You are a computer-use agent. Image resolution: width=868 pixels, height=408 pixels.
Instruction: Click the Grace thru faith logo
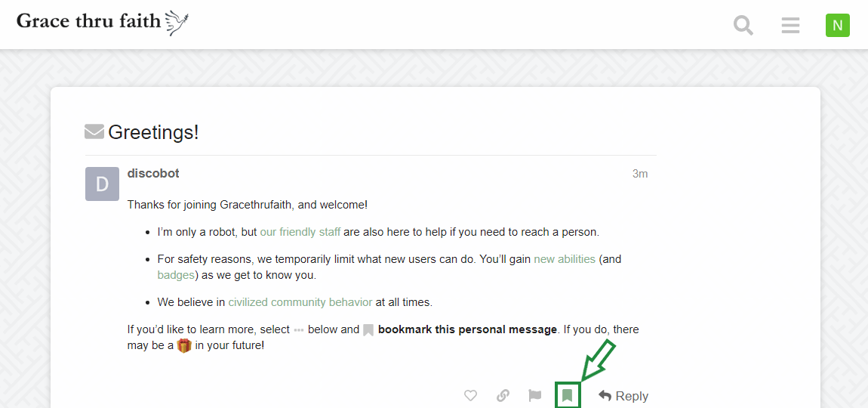point(103,22)
